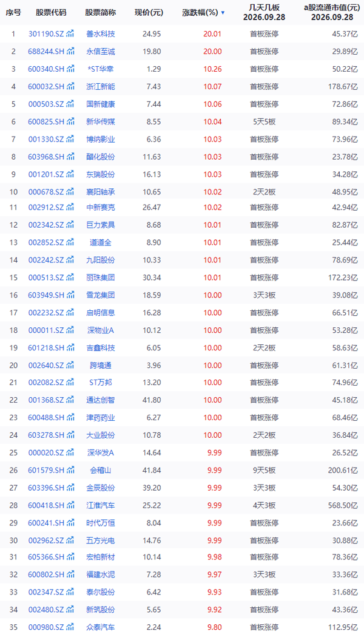Viewport: 364px width, 634px height.
Task: Open stock code link 600340.SH
Action: (x=46, y=69)
